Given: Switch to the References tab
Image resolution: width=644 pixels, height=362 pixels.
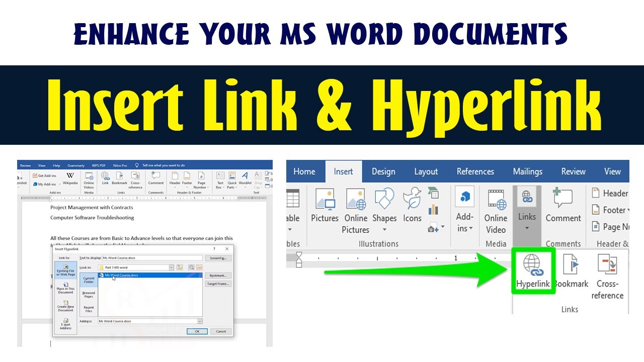Looking at the screenshot, I should (x=475, y=171).
